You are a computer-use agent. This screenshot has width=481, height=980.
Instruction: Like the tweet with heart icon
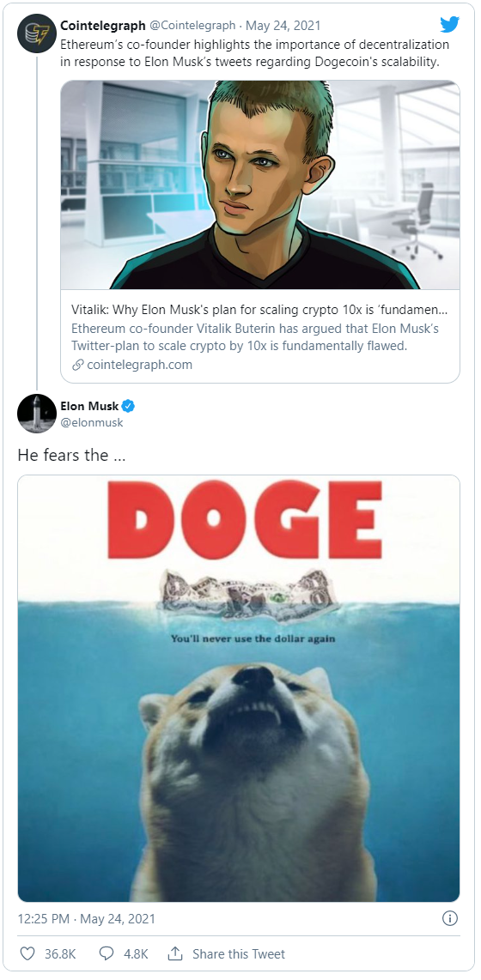[27, 953]
